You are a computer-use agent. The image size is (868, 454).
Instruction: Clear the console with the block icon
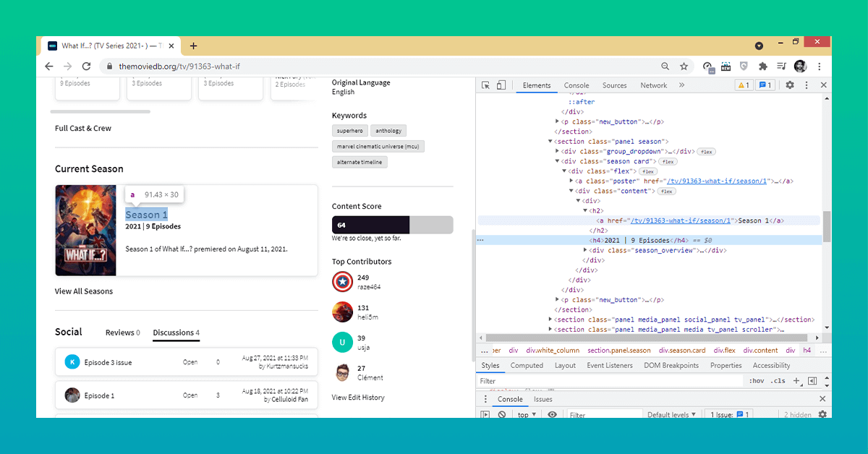501,415
